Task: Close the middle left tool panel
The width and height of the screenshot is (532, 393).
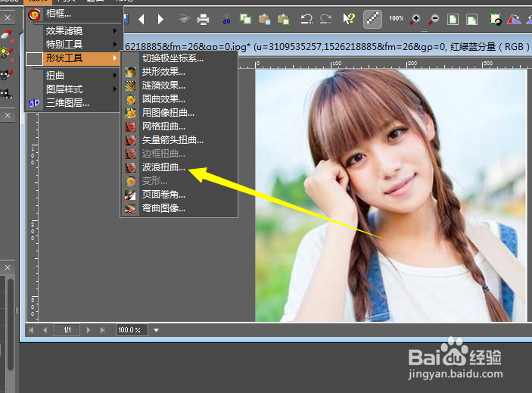Action: 8,115
